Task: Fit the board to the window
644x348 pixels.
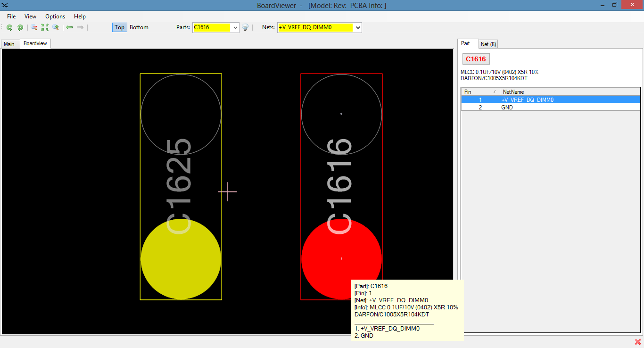Action: [x=45, y=27]
